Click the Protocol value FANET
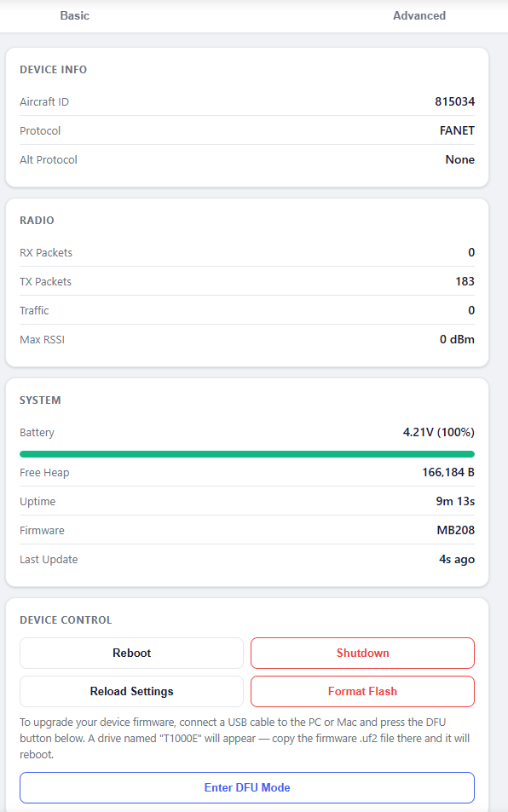 tap(457, 130)
